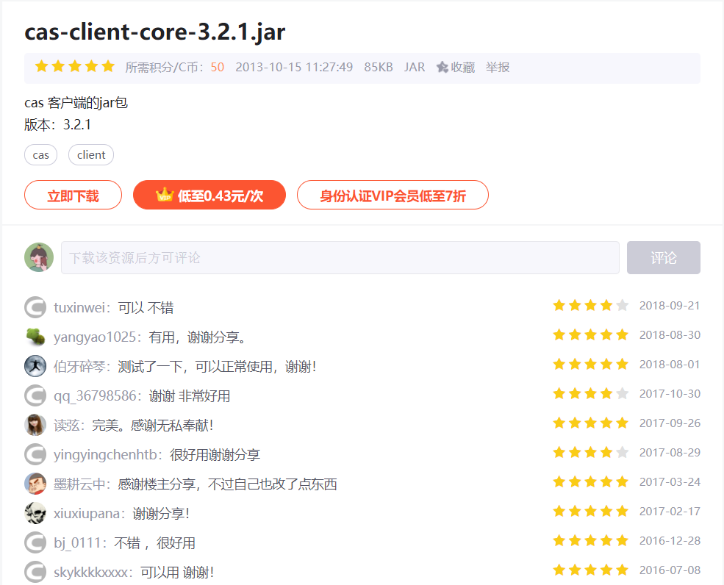The height and width of the screenshot is (585, 724).
Task: Open yangyao1025's avatar icon
Action: [x=35, y=337]
